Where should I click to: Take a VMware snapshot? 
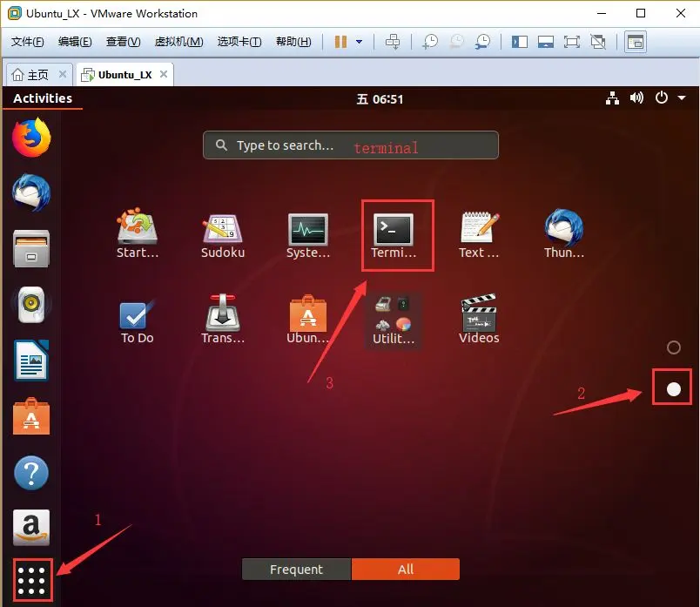coord(430,42)
